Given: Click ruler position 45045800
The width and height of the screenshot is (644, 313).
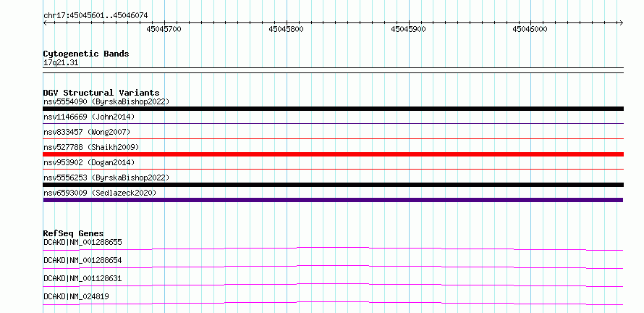Looking at the screenshot, I should coord(287,29).
